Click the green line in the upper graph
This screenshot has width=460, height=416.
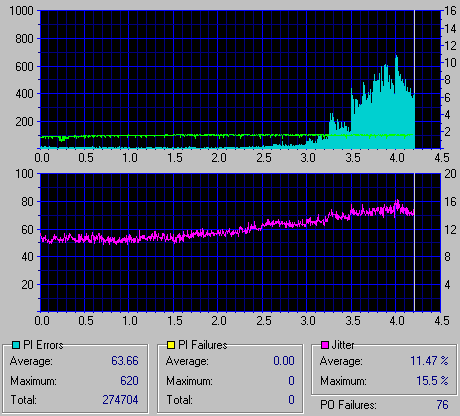200,135
